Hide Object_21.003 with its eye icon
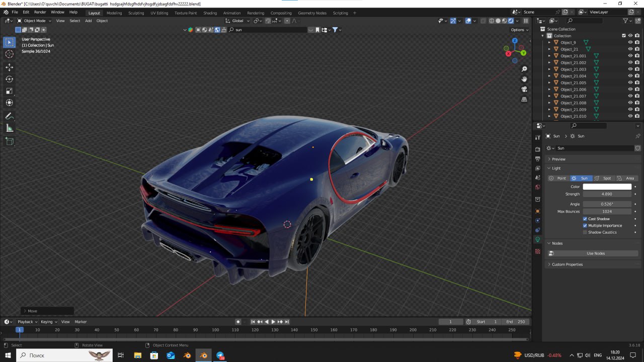The width and height of the screenshot is (644, 362). pyautogui.click(x=630, y=69)
